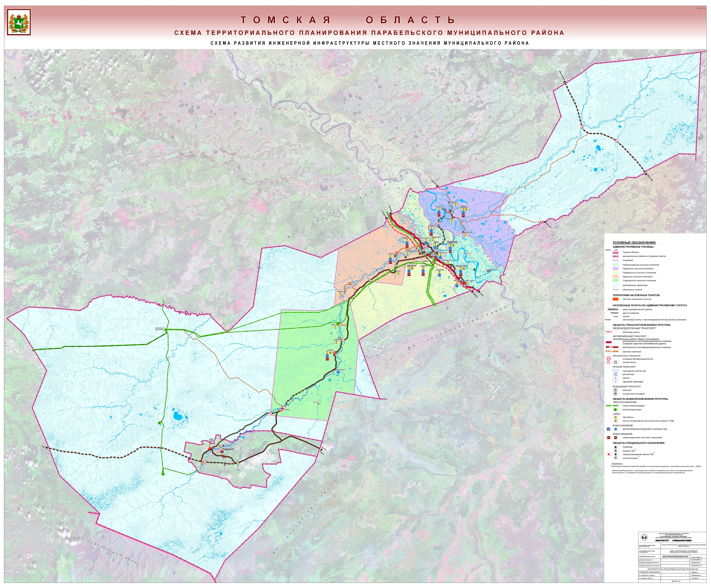
Task: Click the river port anchor symbol in legend
Action: coord(616,374)
